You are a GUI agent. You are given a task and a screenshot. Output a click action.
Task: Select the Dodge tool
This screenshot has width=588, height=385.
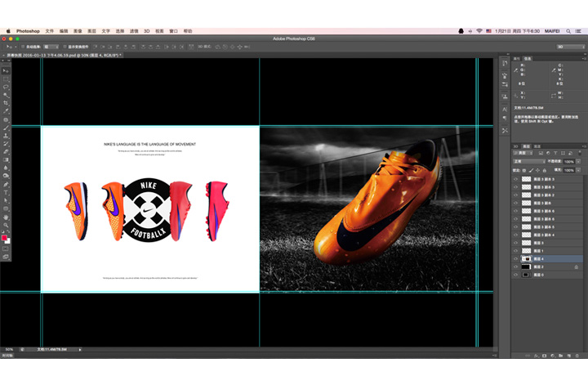[6, 176]
